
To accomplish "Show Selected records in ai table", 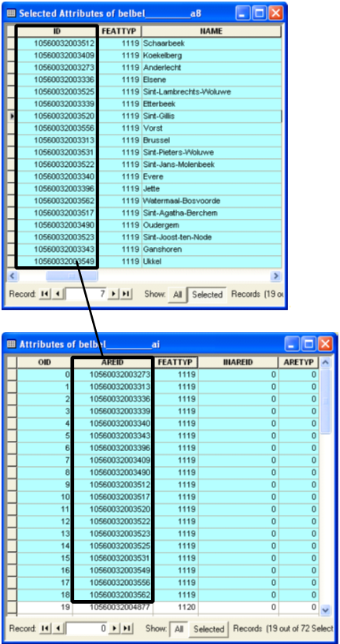I will (209, 629).
